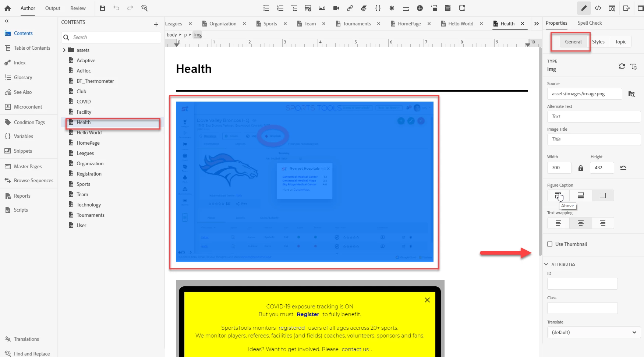Set text wrapping to center

pos(581,223)
